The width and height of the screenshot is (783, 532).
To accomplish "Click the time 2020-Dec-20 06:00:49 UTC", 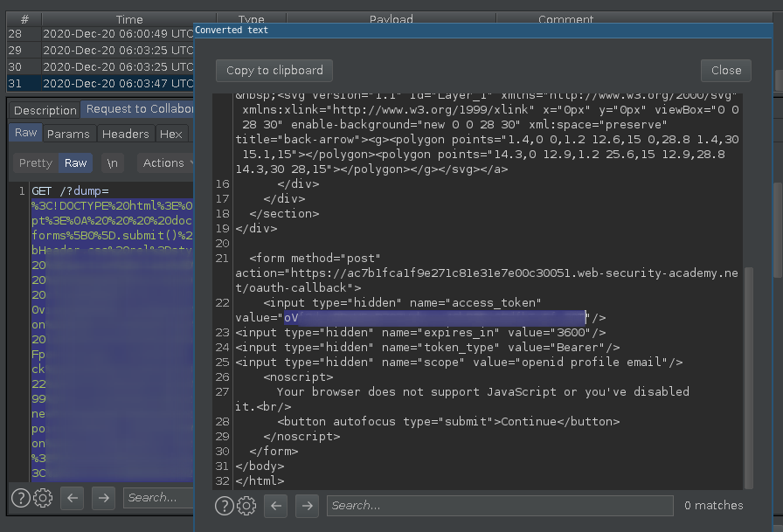I will pos(118,34).
